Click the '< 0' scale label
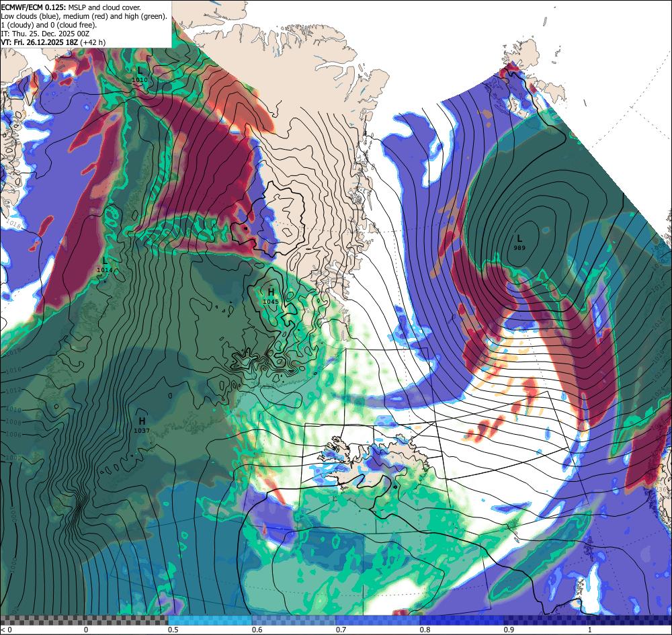This screenshot has width=672, height=635. pos(7,630)
